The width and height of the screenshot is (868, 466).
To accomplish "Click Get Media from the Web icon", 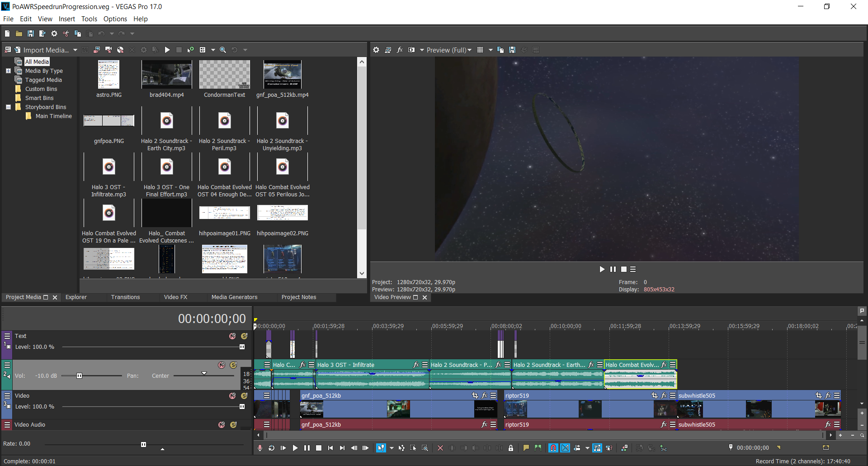I will [120, 50].
